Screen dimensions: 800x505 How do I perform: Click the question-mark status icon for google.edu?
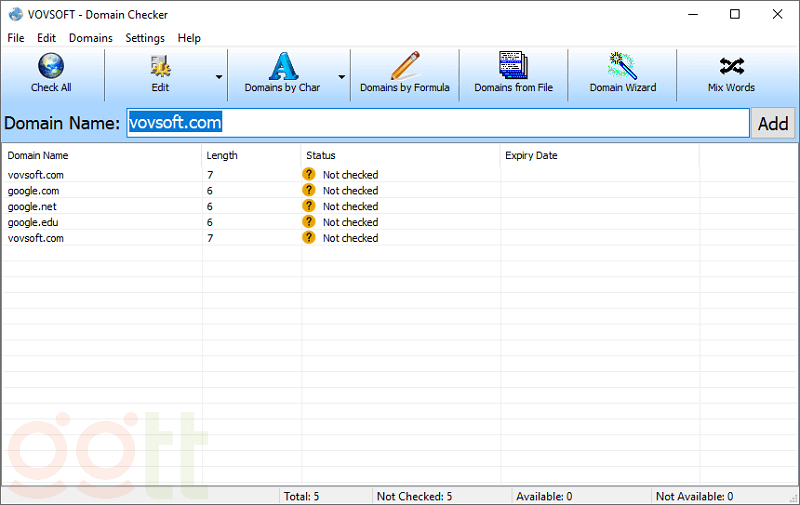309,222
